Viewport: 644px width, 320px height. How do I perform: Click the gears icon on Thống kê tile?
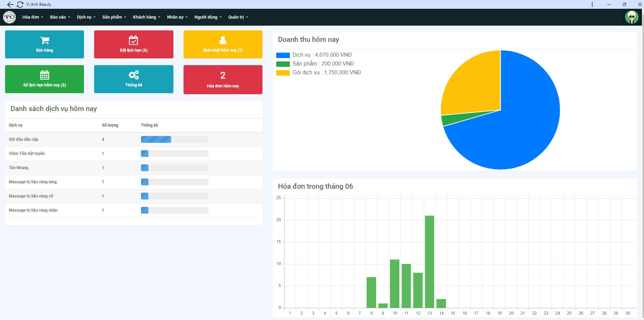click(x=134, y=75)
